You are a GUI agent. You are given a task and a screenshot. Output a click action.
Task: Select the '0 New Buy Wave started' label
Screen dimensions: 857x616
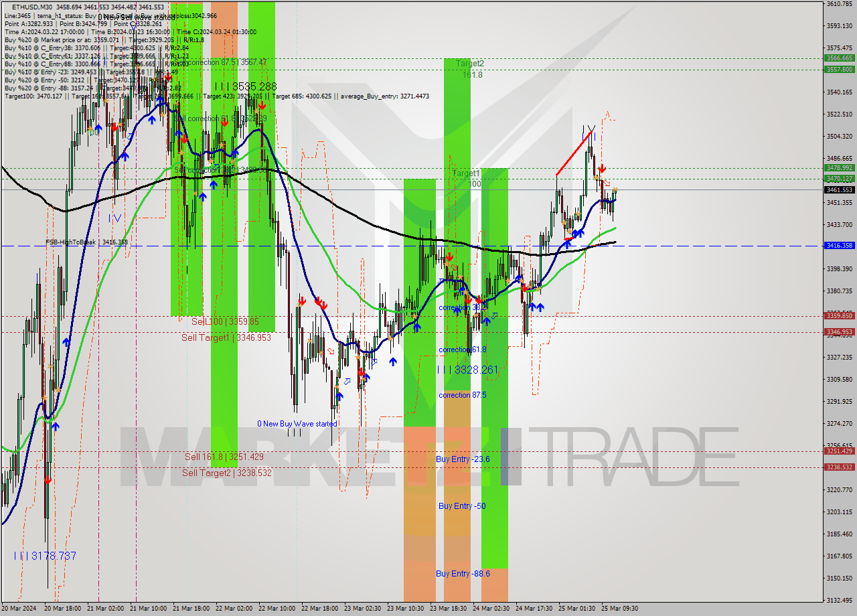click(x=297, y=424)
